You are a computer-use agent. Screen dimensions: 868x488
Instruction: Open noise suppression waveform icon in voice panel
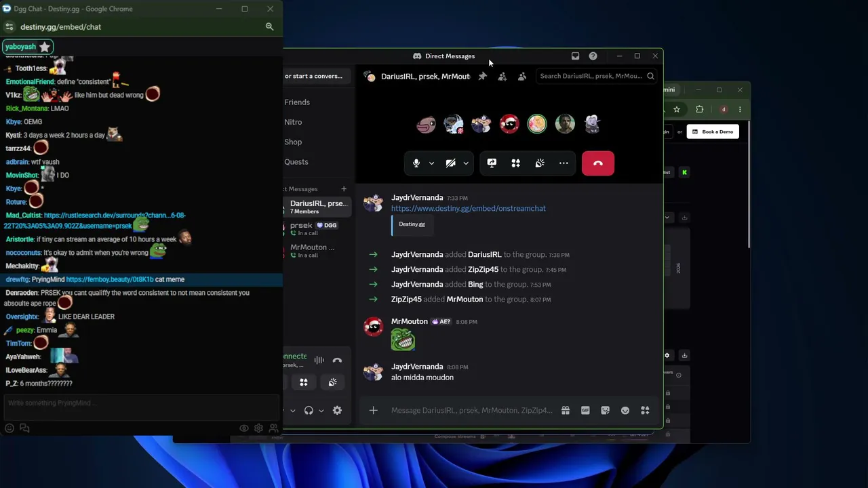pos(319,361)
